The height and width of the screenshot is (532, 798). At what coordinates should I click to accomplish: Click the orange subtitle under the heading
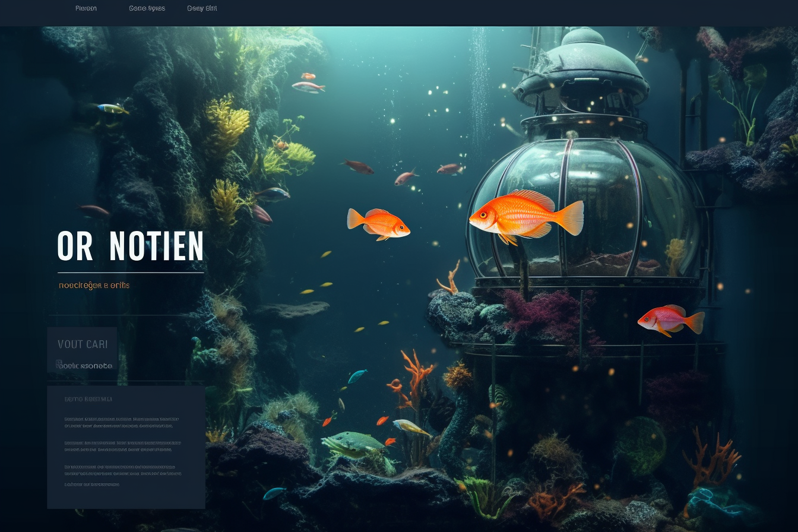94,285
